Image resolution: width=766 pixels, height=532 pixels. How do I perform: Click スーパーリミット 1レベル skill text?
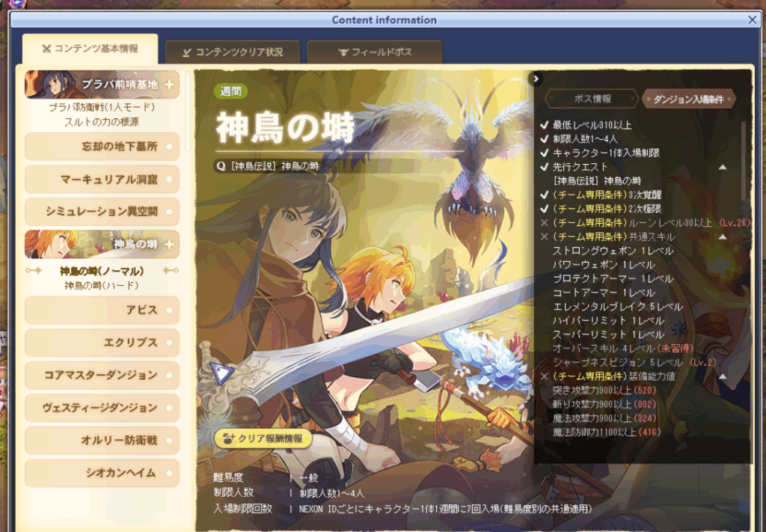(608, 334)
